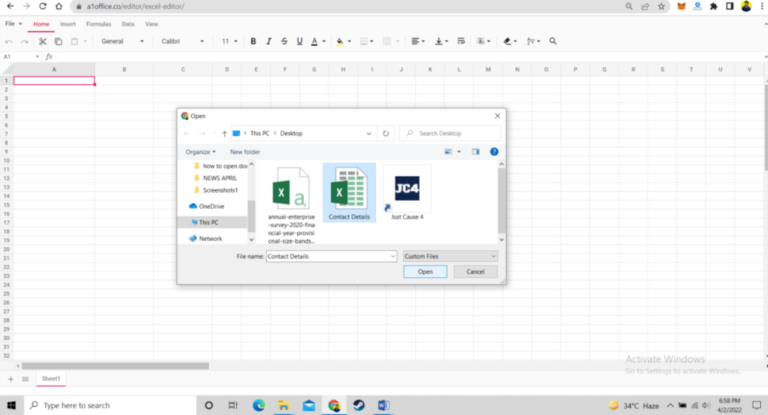
Task: Click the Cancel button
Action: tap(476, 271)
